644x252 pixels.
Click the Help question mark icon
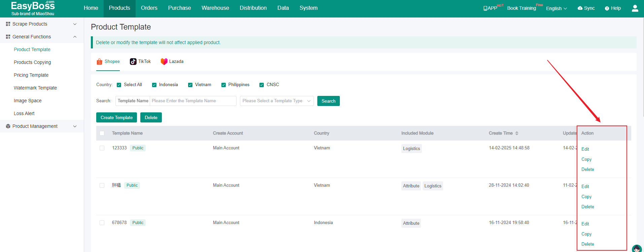coord(607,8)
